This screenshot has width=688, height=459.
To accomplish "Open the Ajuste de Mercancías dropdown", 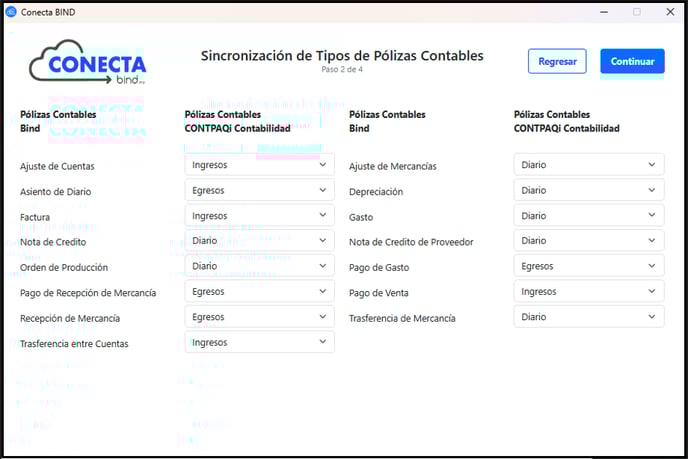I will coord(589,165).
